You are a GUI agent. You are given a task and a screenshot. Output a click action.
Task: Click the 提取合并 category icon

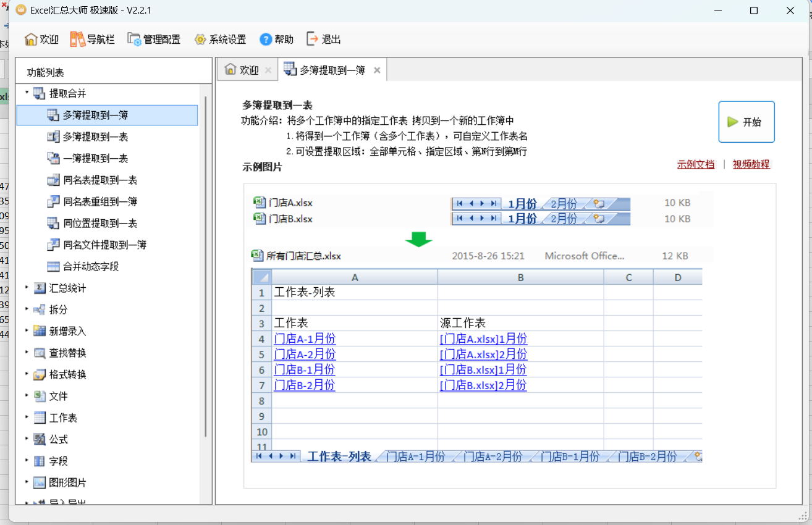pos(40,93)
